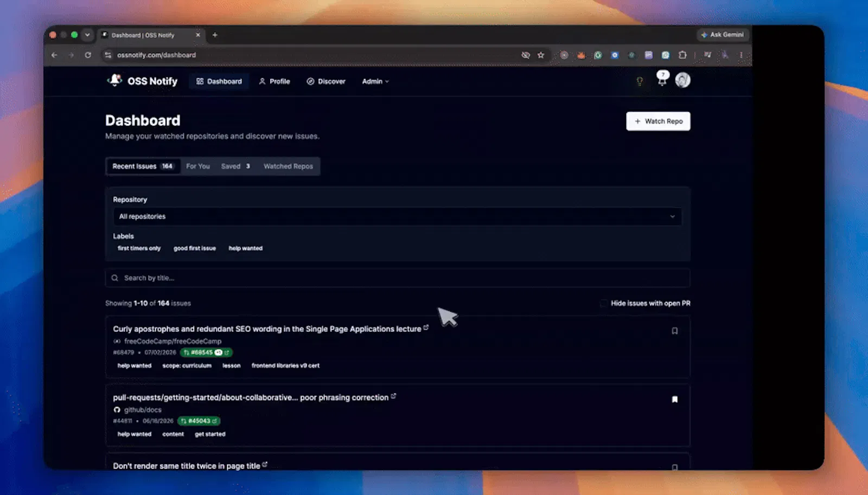Open the notifications bell with badge 7
This screenshot has height=495, width=868.
pyautogui.click(x=662, y=79)
